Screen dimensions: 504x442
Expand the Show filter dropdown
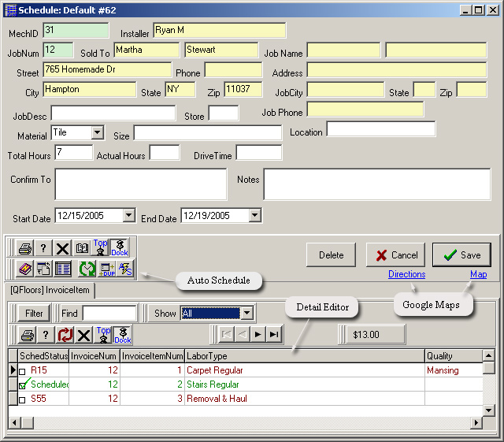(246, 314)
